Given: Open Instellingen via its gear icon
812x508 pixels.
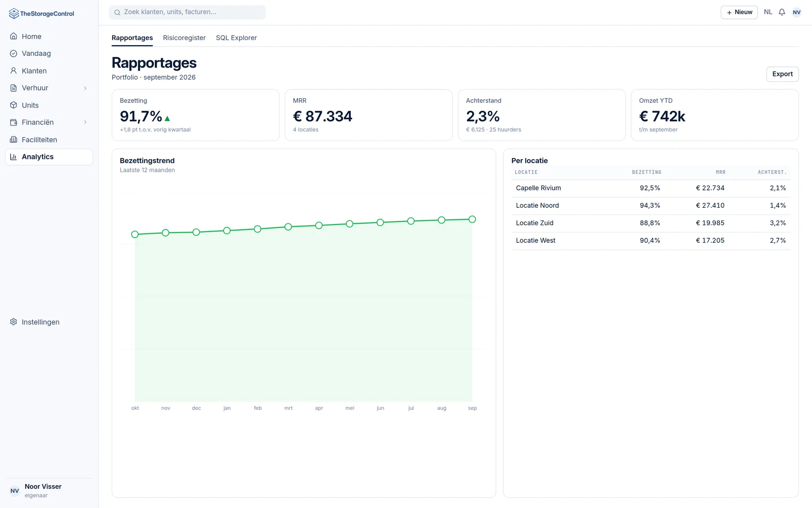Looking at the screenshot, I should (x=14, y=322).
